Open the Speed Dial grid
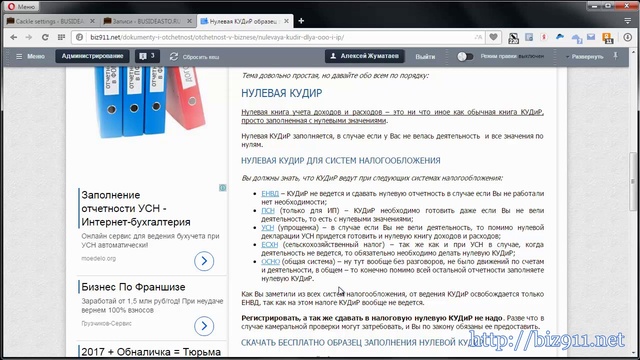Viewport: 640px width, 360px height. (x=61, y=37)
